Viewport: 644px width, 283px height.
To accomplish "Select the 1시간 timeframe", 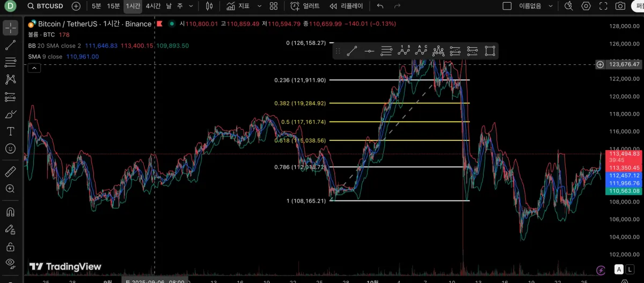I will pos(133,6).
